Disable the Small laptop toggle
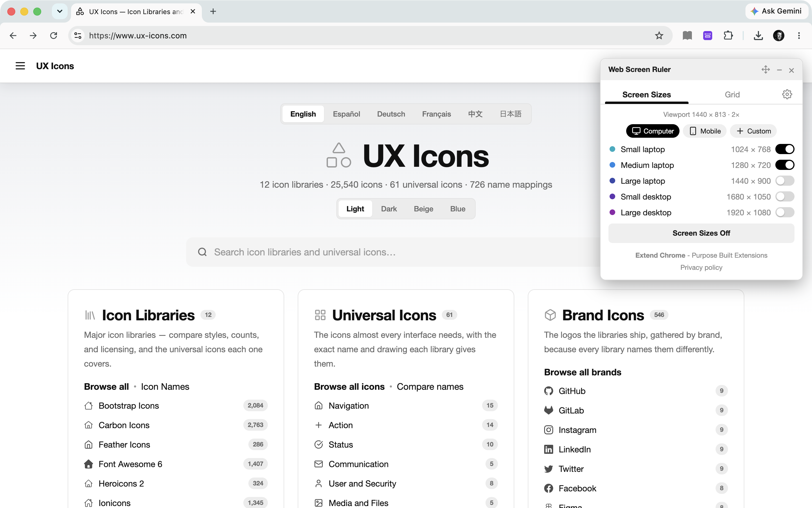This screenshot has height=508, width=812. [784, 149]
